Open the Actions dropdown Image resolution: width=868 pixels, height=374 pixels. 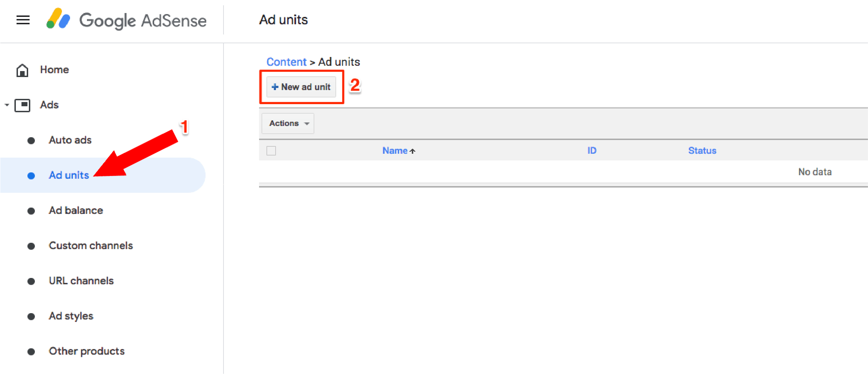coord(288,123)
